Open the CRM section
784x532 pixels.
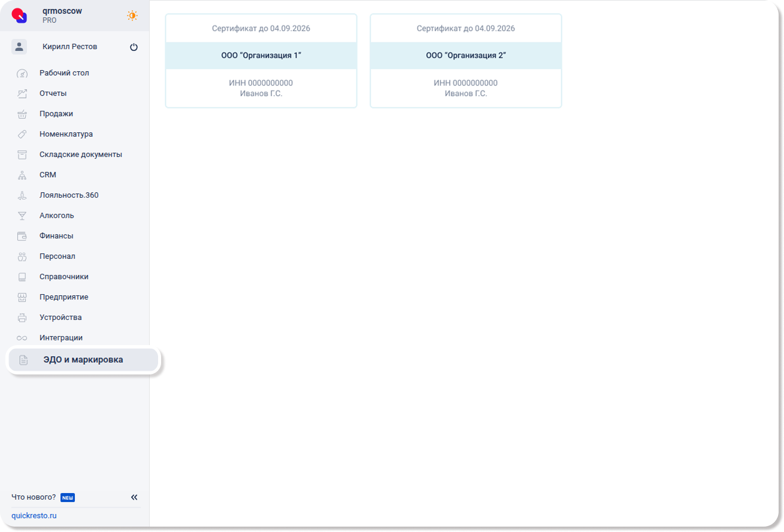pyautogui.click(x=48, y=175)
